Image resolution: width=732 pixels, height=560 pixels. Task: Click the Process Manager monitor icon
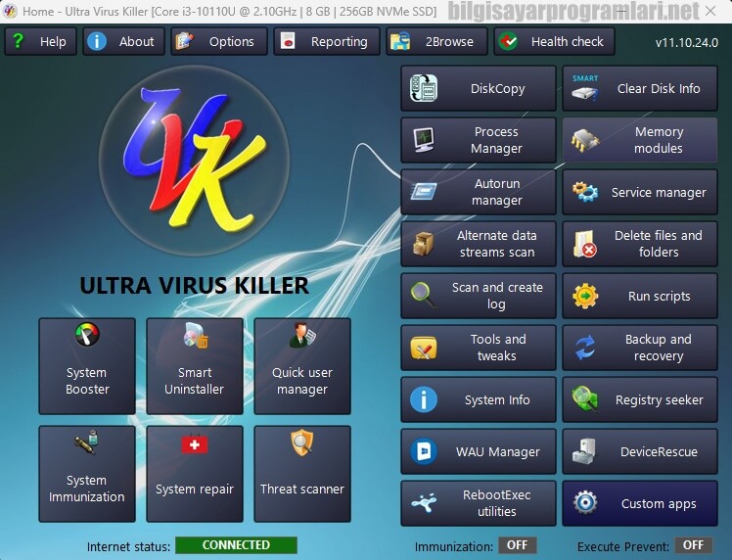point(424,140)
